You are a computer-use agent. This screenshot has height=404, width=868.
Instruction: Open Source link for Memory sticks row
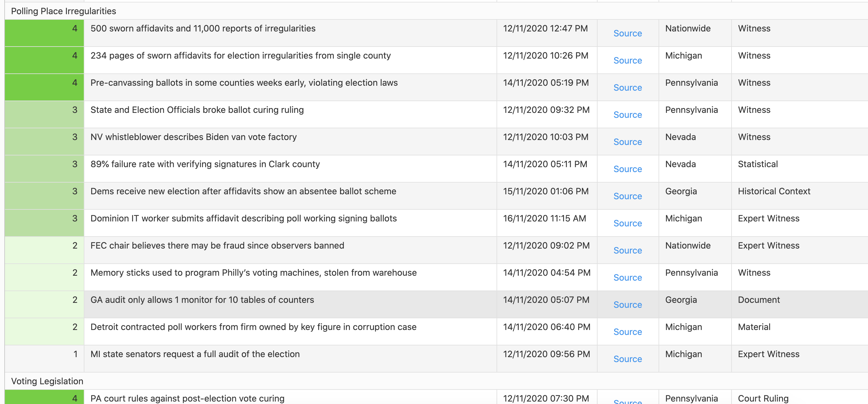pyautogui.click(x=627, y=278)
